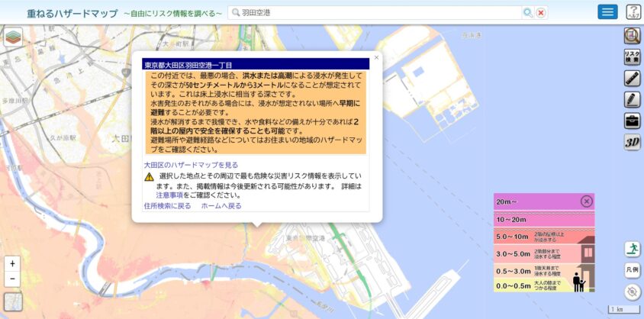644x319 pixels.
Task: Show evacuation sites with running-person icon
Action: pos(632,249)
